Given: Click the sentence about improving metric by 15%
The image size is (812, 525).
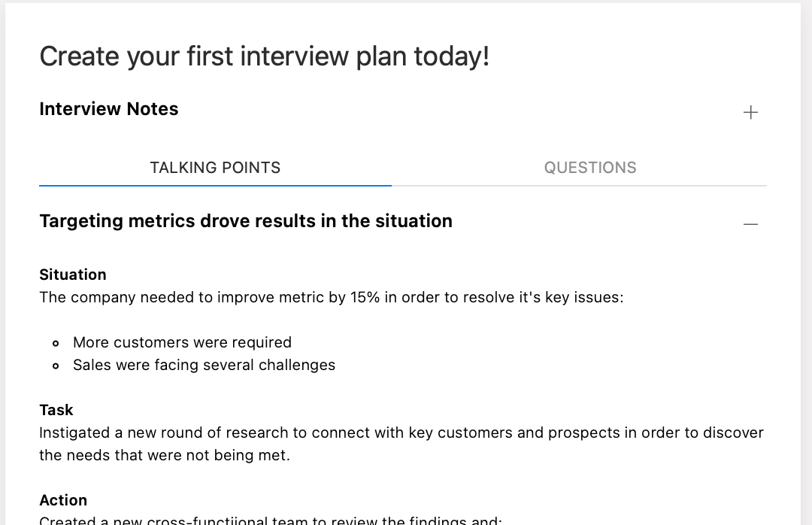Looking at the screenshot, I should click(x=331, y=297).
